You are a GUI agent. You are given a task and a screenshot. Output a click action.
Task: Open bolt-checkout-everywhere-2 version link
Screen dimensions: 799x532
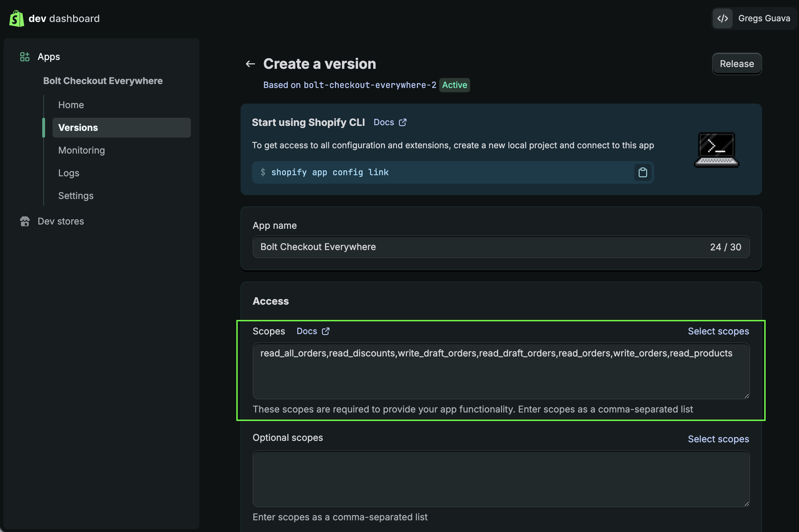pyautogui.click(x=370, y=85)
